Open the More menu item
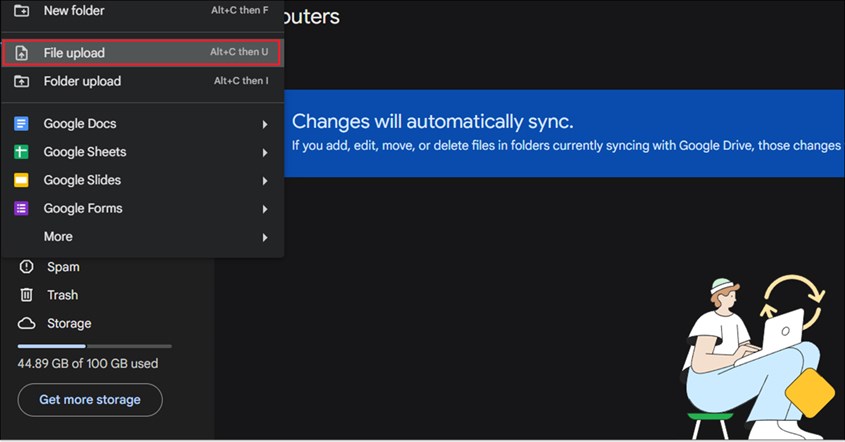Screen dimensions: 845x442 tap(142, 237)
